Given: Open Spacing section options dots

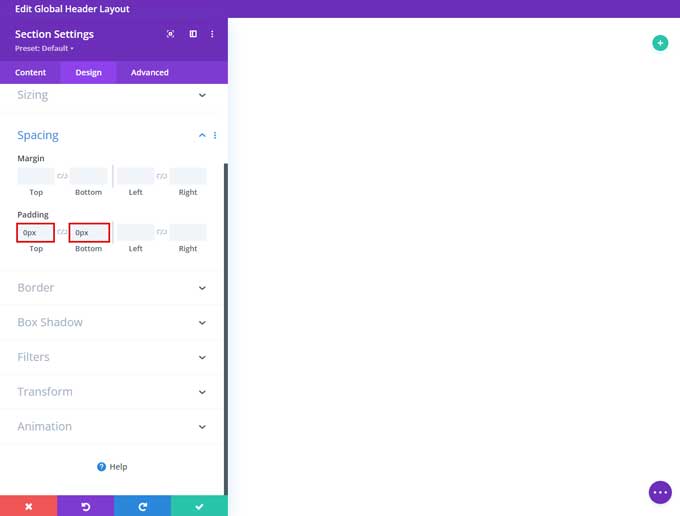Looking at the screenshot, I should pyautogui.click(x=215, y=135).
